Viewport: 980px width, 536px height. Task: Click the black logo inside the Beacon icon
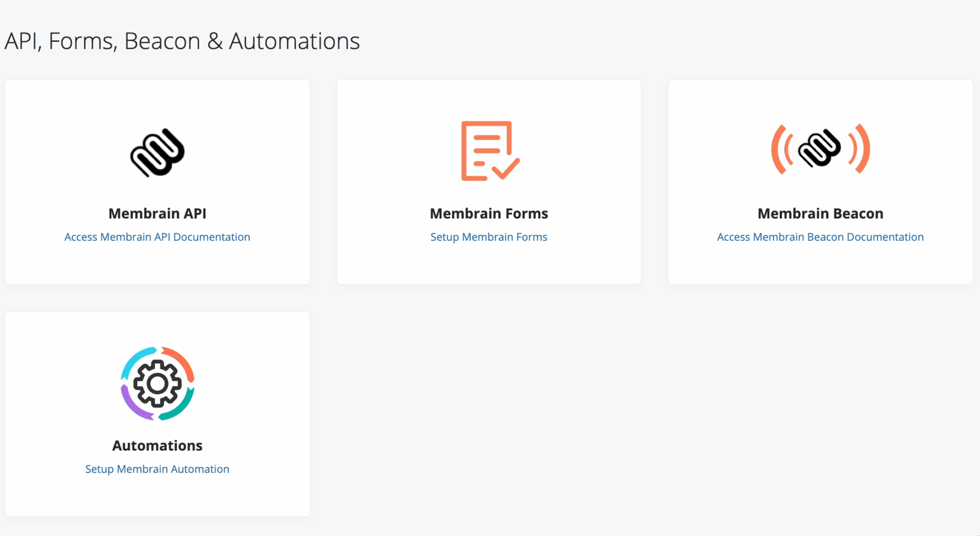[819, 149]
